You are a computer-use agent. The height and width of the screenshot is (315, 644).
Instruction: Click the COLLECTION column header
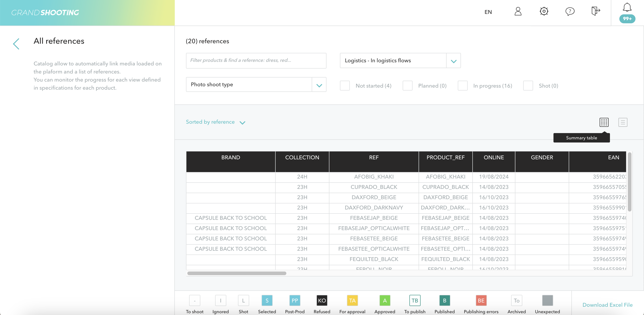coord(302,157)
